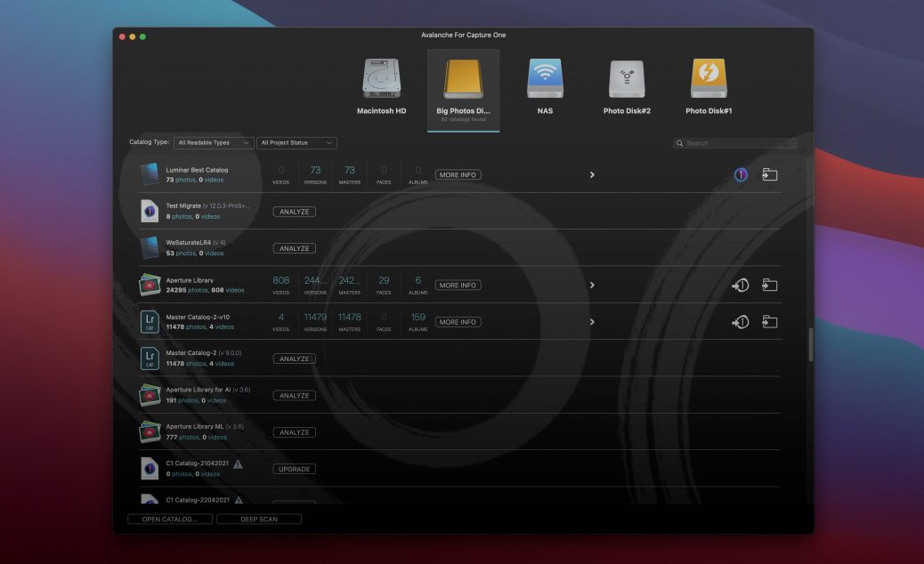Click folder export icon for Master Catalog-2-v10
924x564 pixels.
click(x=770, y=321)
